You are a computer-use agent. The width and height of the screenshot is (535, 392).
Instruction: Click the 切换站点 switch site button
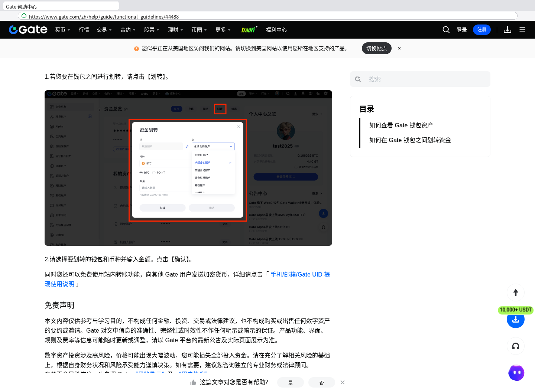pyautogui.click(x=377, y=48)
